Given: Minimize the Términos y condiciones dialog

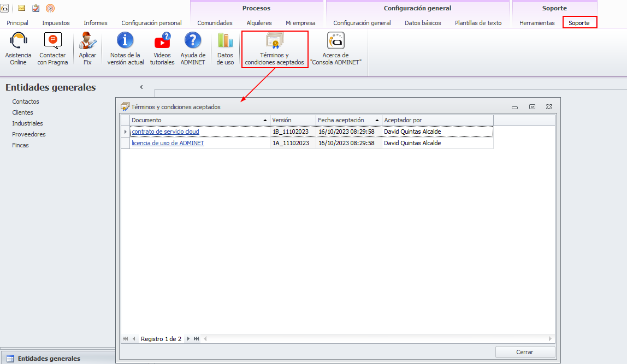Looking at the screenshot, I should 514,107.
